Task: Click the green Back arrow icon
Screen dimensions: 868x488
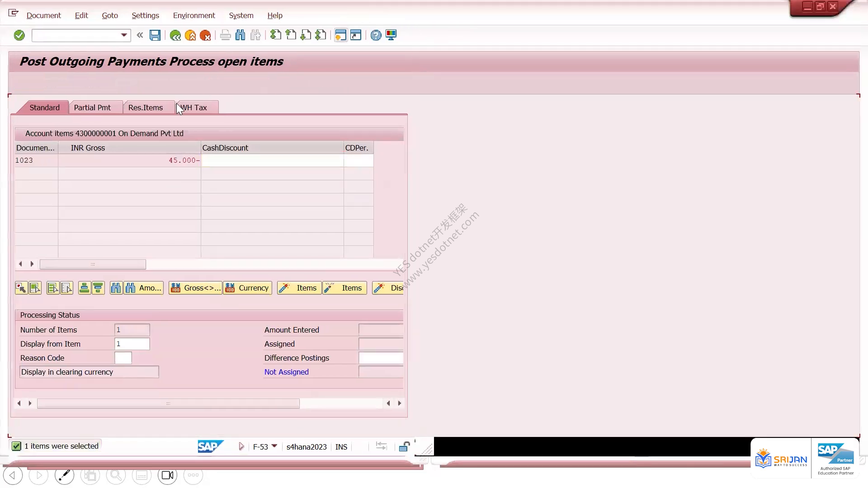Action: coord(175,35)
